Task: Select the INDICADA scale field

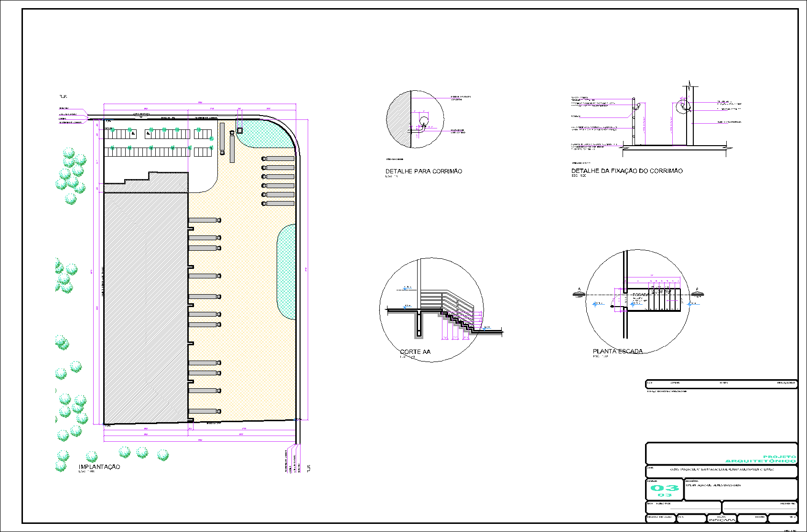Action: 721,520
